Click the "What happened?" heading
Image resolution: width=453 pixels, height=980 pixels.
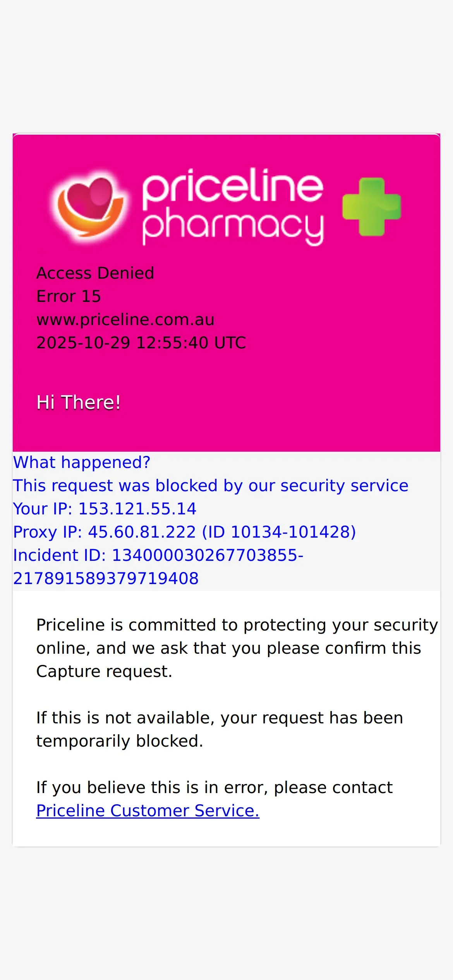82,462
